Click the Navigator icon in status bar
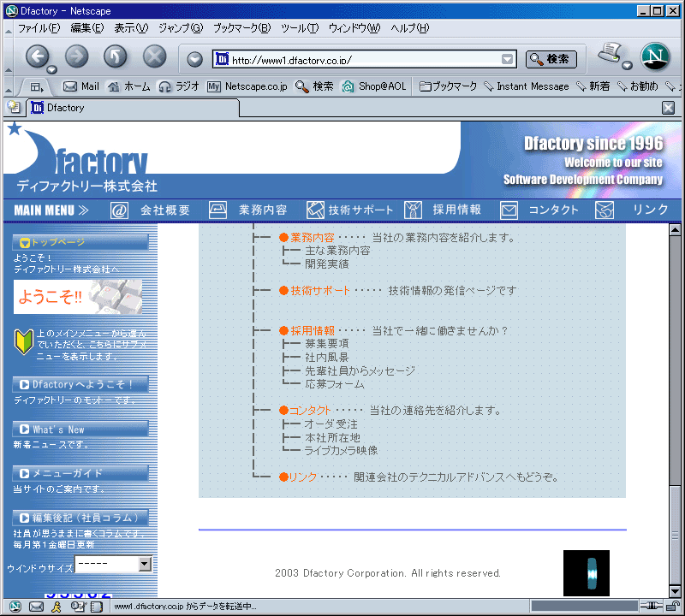685x616 pixels. click(15, 607)
